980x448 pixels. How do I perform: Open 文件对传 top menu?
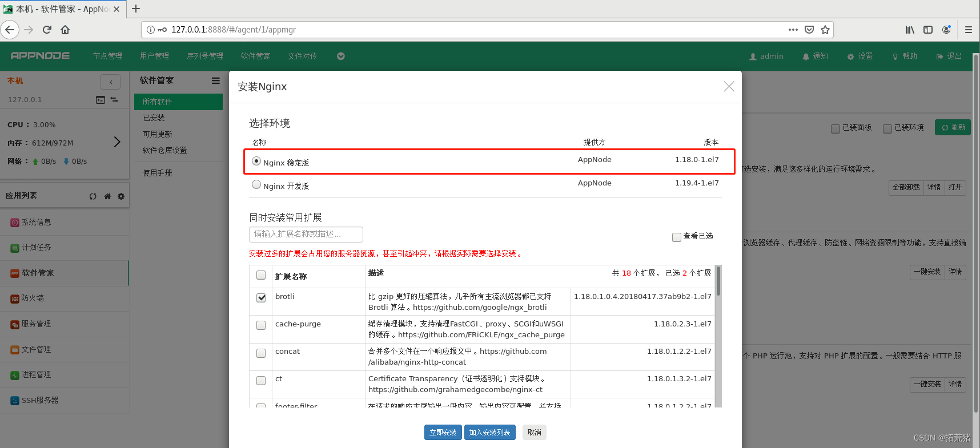tap(303, 56)
